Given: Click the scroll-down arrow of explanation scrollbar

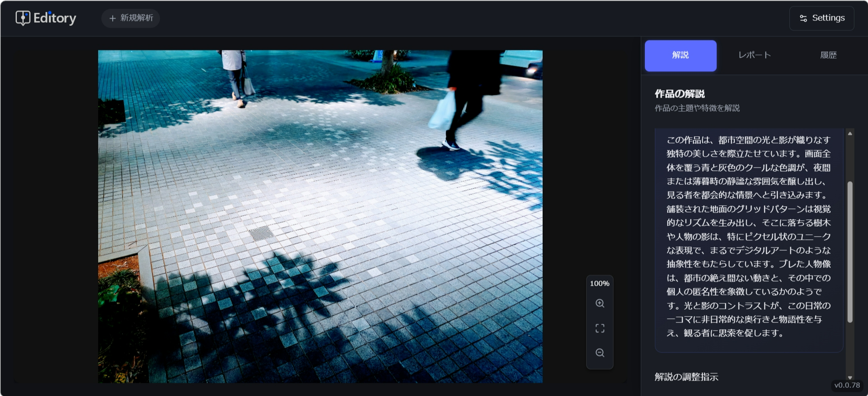Looking at the screenshot, I should 850,377.
